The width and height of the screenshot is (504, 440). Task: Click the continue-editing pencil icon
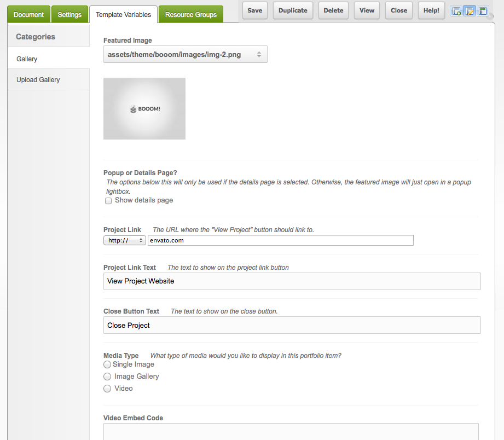pyautogui.click(x=470, y=11)
